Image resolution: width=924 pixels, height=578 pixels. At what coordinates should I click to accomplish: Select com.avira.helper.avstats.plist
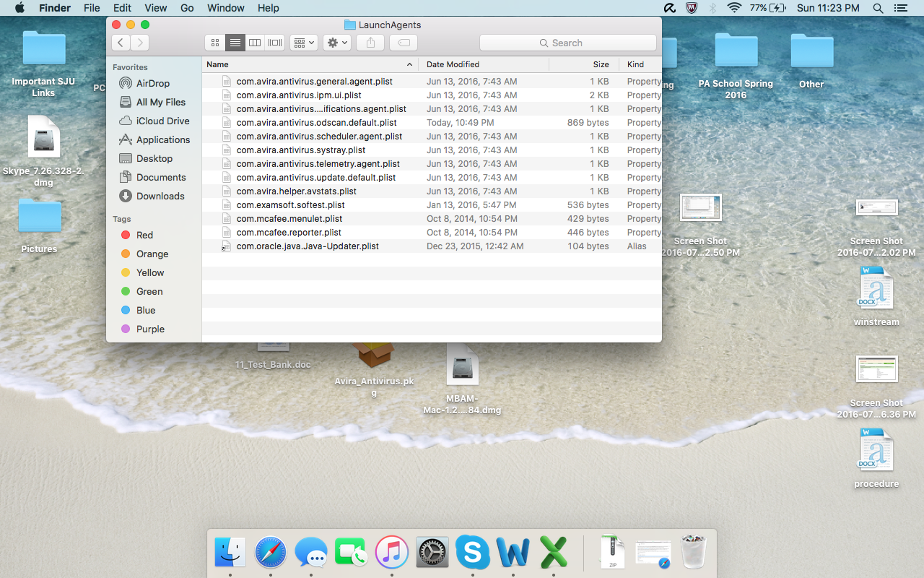pos(432,191)
